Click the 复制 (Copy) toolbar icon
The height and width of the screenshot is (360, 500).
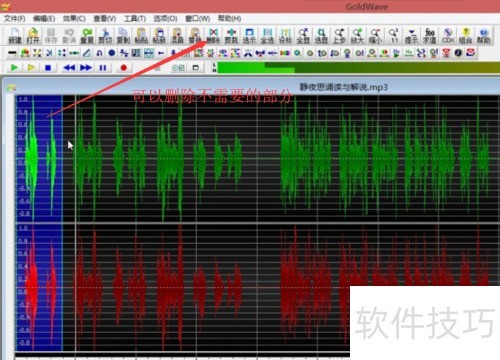(x=123, y=36)
